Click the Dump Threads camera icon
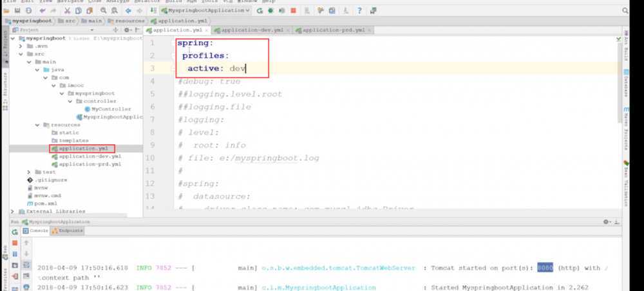 15,265
